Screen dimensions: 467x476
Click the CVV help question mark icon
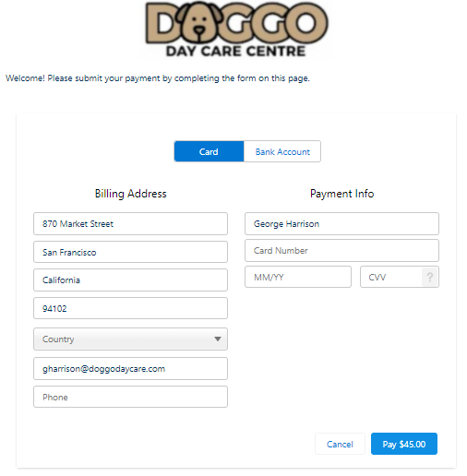[429, 277]
